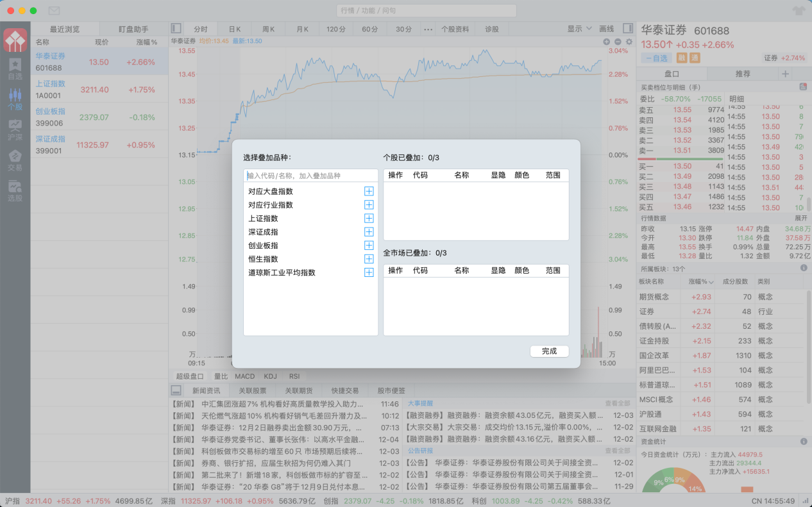
Task: Click the info icon next to 所属板块
Action: point(804,268)
